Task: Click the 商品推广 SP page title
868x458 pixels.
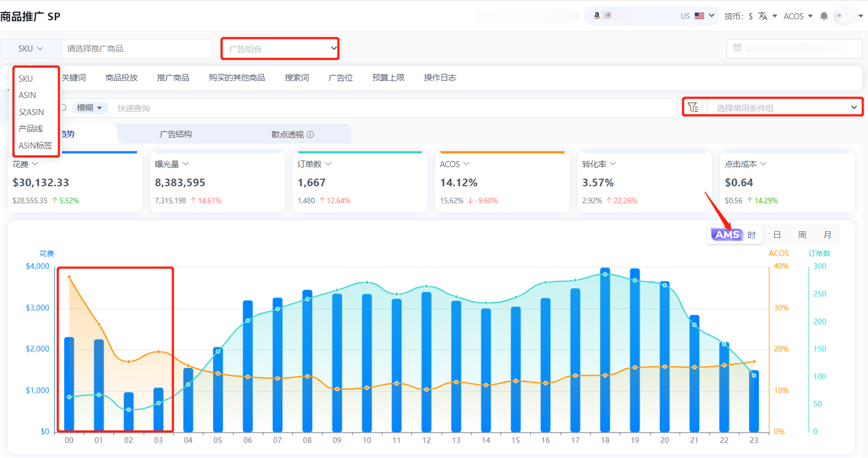Action: pyautogui.click(x=30, y=16)
